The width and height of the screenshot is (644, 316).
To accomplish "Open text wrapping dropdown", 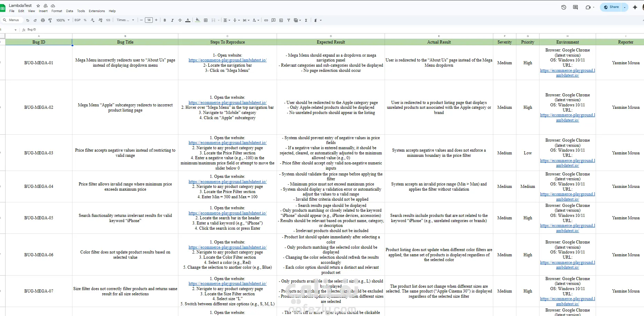I will (x=246, y=20).
